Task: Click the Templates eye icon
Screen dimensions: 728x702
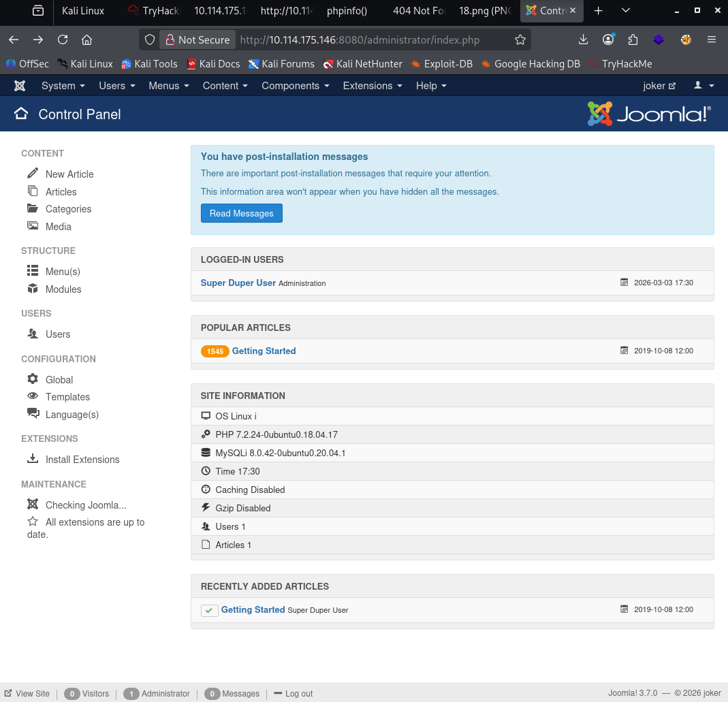Action: click(33, 396)
